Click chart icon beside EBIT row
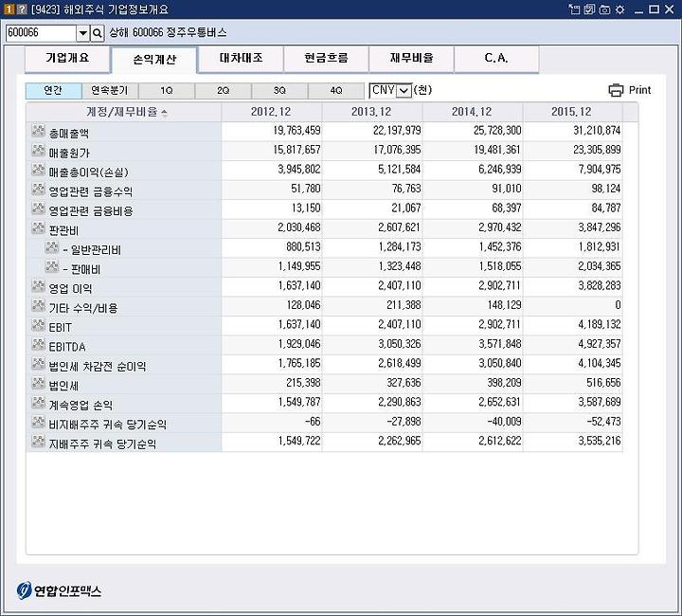 38,325
